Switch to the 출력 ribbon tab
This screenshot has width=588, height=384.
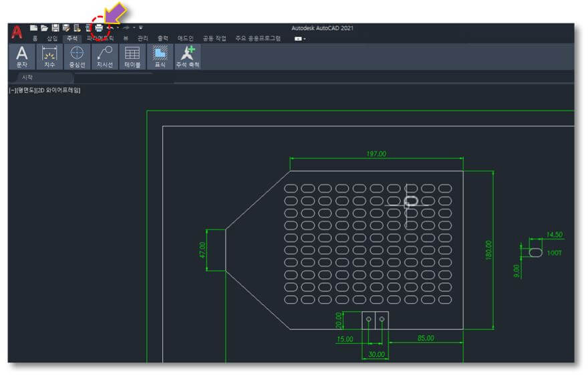(x=163, y=39)
